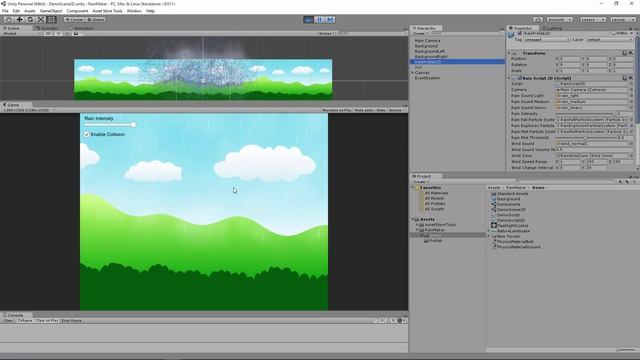Collapse the Transform component

tap(509, 53)
